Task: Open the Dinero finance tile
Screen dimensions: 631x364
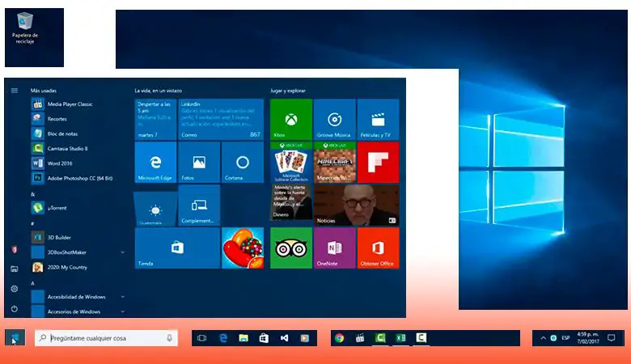Action: tap(291, 202)
